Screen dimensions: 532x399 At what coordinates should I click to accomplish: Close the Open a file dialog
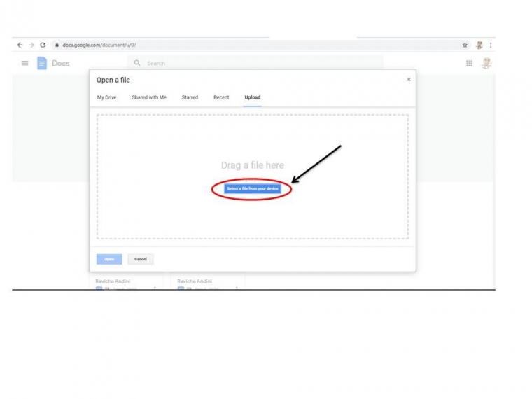409,79
